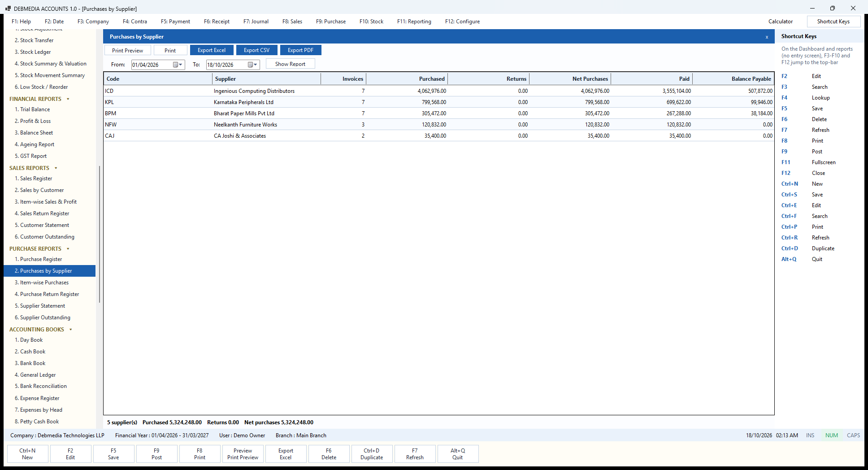Click the sidebar vertical scrollbar
Image resolution: width=868 pixels, height=470 pixels.
click(99, 233)
